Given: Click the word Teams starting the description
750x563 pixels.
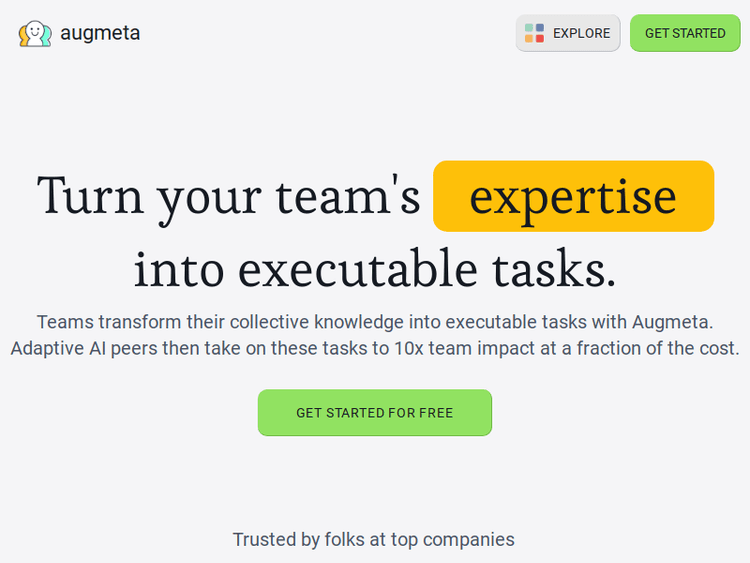Looking at the screenshot, I should 65,322.
